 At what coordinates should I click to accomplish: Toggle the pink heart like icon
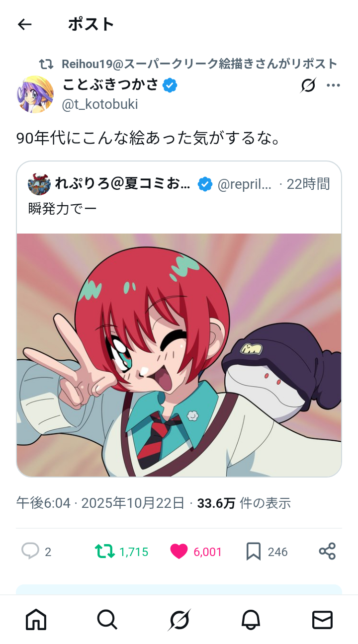[179, 552]
